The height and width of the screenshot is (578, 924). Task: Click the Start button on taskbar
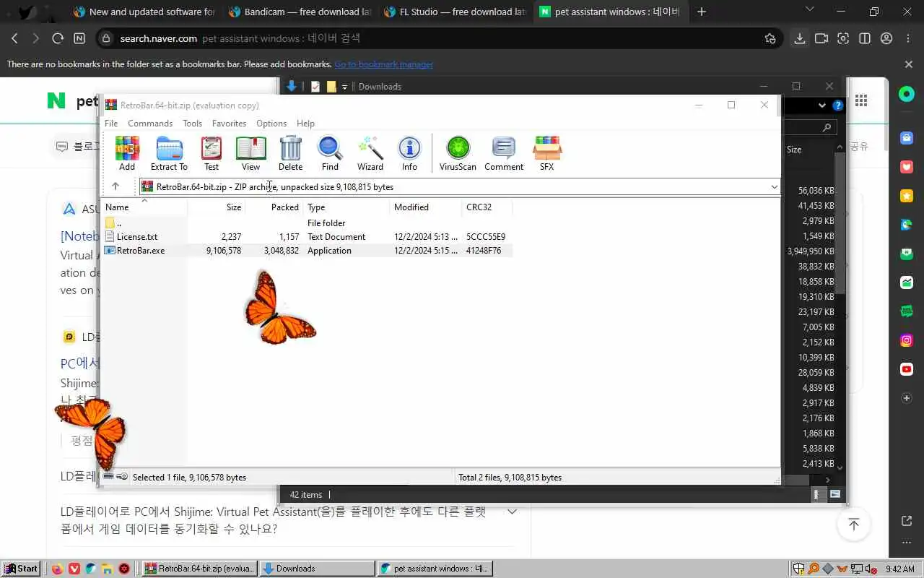click(21, 569)
